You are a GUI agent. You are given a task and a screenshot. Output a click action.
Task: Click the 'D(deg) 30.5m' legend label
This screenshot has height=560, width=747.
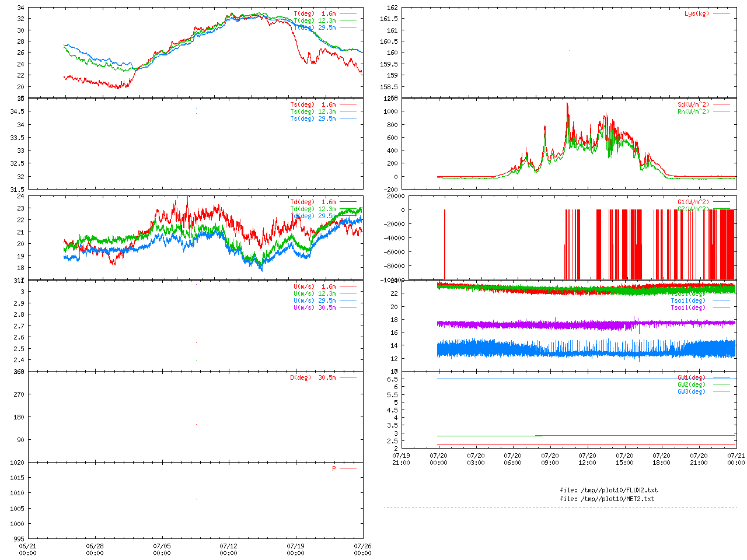point(313,377)
